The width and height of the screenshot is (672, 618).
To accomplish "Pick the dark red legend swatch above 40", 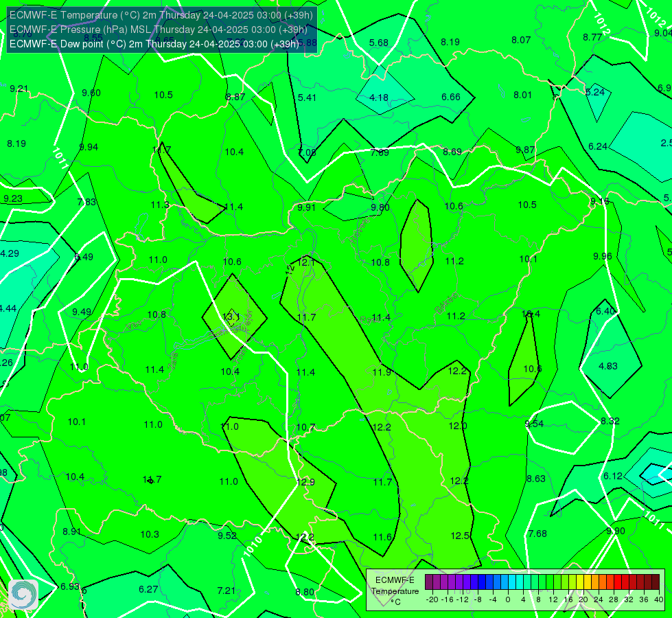I will pos(656,582).
